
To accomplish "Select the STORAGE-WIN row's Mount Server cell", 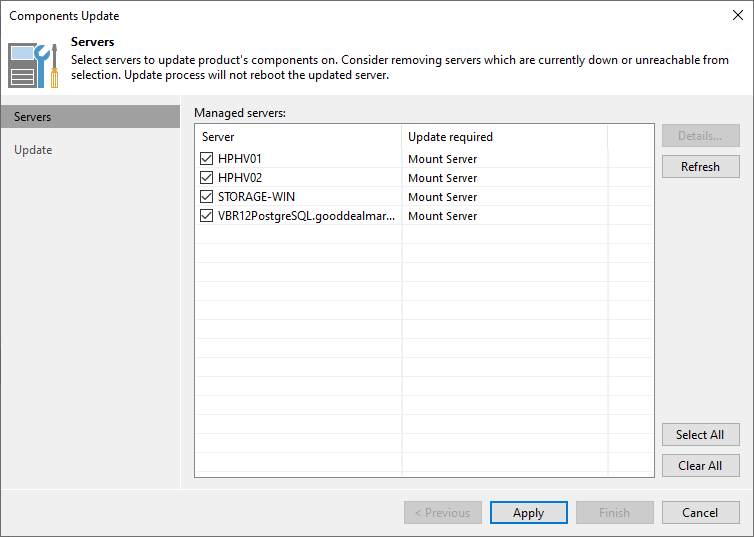I will [x=442, y=197].
